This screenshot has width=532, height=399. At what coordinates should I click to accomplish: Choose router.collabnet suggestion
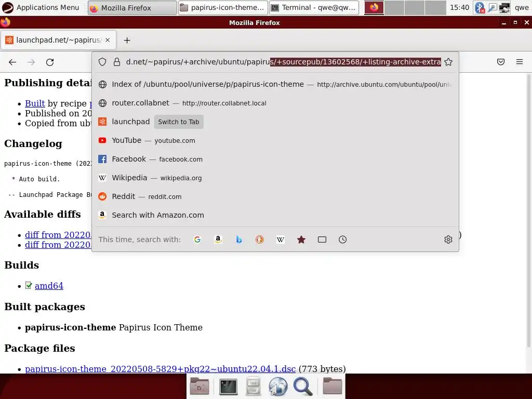[x=275, y=103]
